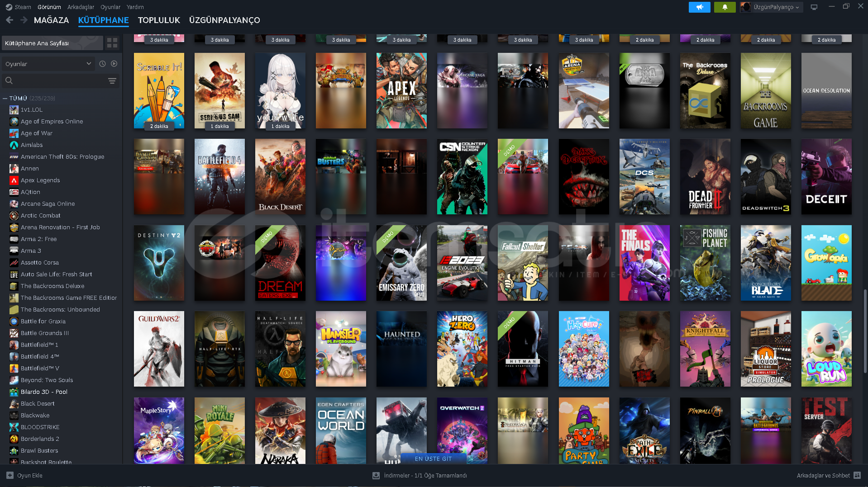Select Beyond: Two Souls in list
This screenshot has width=868, height=487.
(47, 380)
